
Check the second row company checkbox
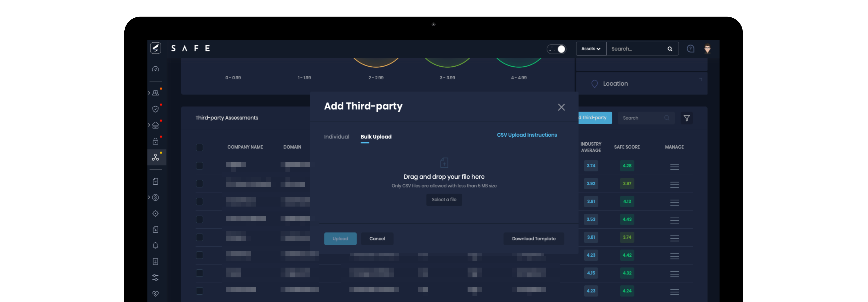(x=199, y=183)
